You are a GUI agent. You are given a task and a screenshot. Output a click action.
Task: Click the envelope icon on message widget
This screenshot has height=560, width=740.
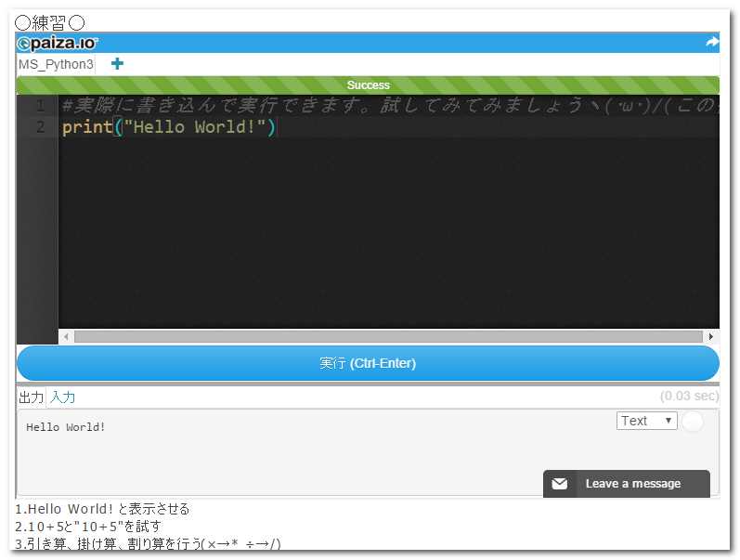[x=560, y=484]
